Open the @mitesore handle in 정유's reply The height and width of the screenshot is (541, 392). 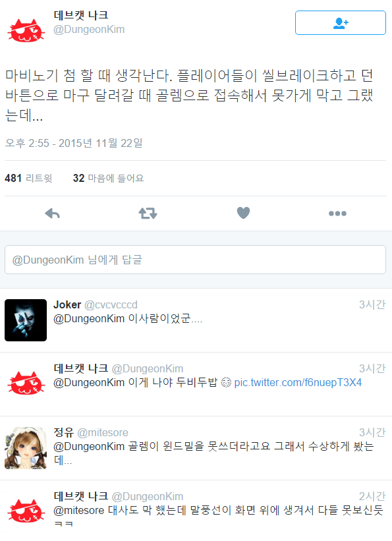coord(103,433)
